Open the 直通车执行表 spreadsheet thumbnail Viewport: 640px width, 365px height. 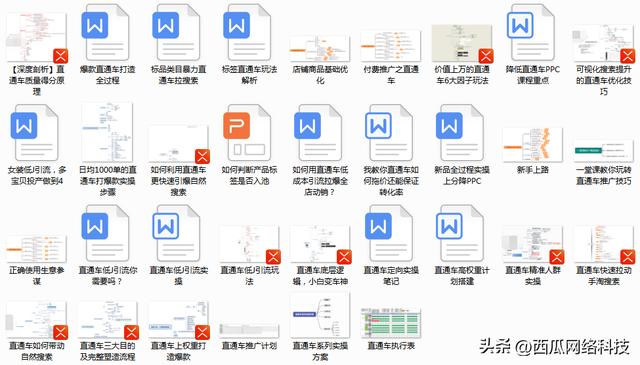[x=391, y=324]
